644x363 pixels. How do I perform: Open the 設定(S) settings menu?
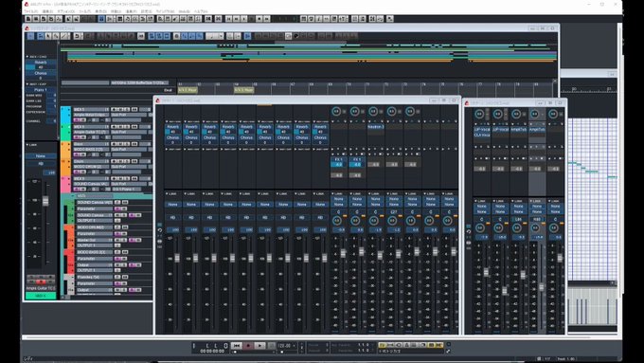click(x=147, y=11)
